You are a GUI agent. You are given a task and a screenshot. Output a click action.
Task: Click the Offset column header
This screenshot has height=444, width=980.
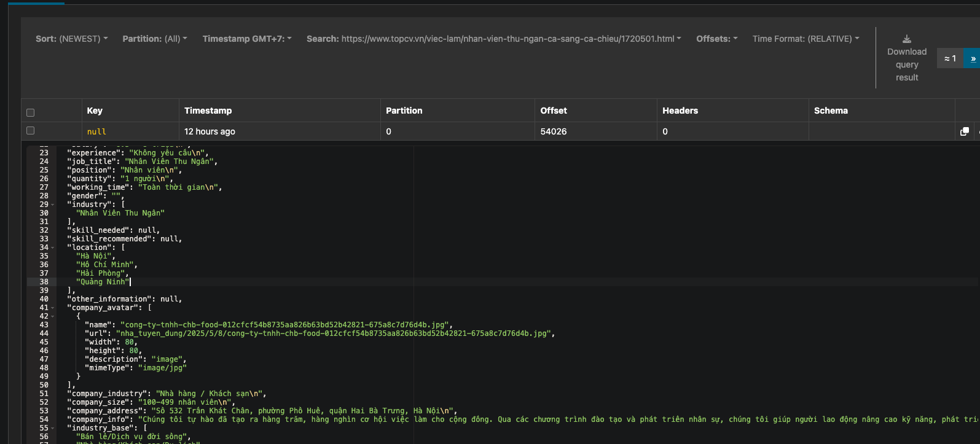coord(554,111)
